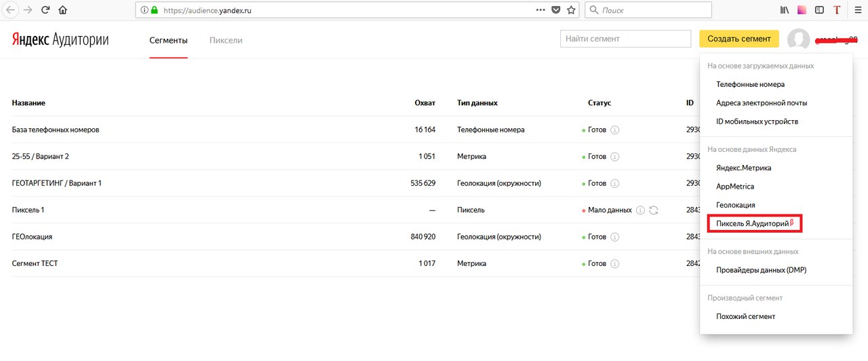This screenshot has width=868, height=361.
Task: Show status info for Сегмент ТЕСТ row
Action: [x=615, y=263]
